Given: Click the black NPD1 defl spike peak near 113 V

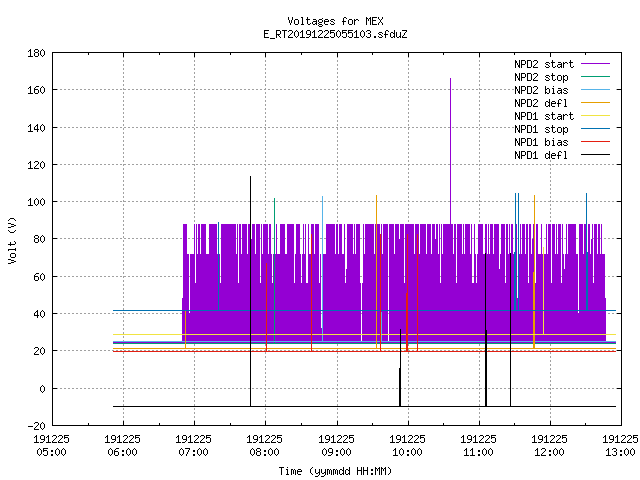Looking at the screenshot, I should click(x=250, y=177).
